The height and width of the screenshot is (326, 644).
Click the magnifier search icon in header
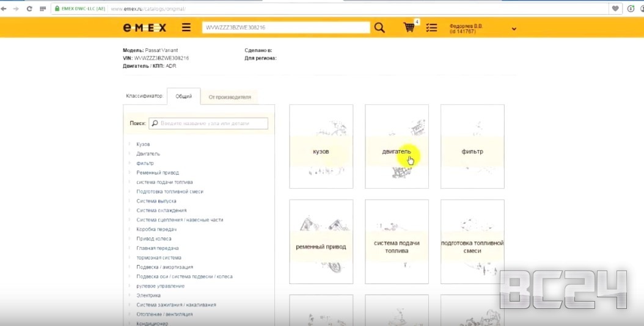379,27
